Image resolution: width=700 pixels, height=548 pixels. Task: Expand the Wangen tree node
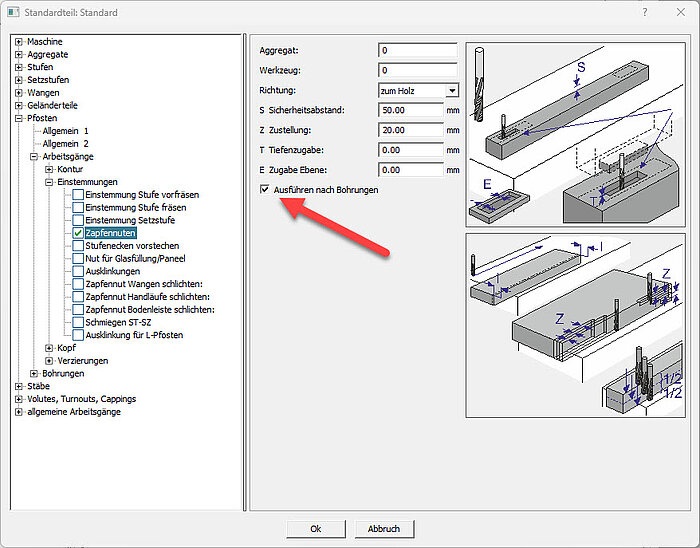pos(18,93)
